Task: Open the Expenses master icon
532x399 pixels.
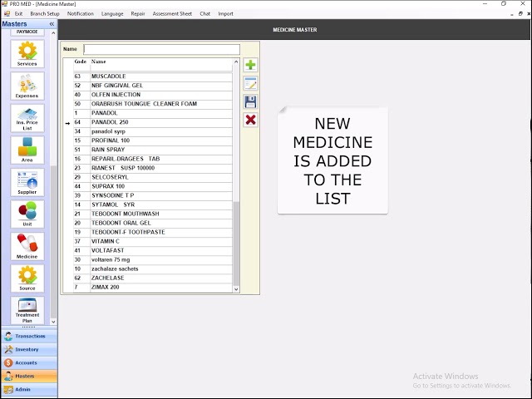Action: point(27,86)
